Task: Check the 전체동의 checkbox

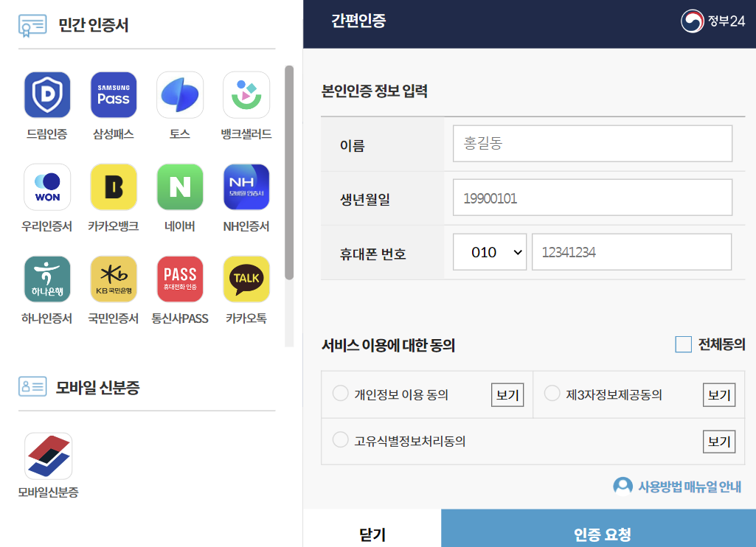Action: (683, 344)
